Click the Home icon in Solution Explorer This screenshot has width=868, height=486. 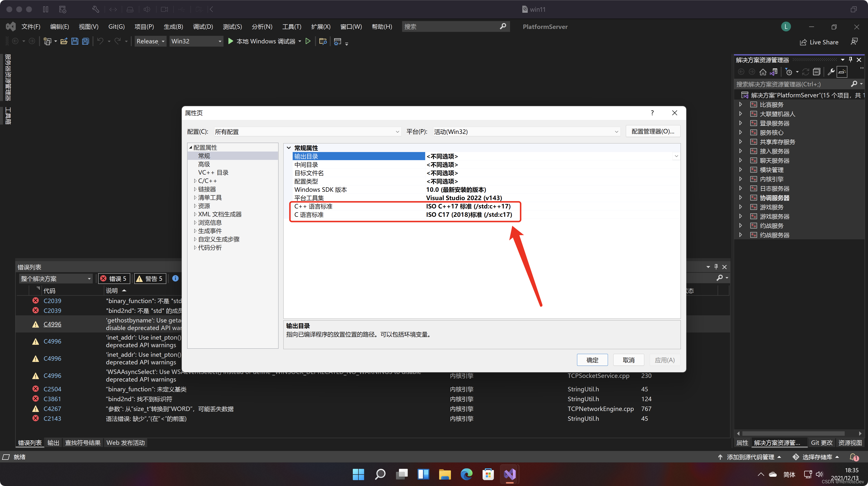pos(763,72)
